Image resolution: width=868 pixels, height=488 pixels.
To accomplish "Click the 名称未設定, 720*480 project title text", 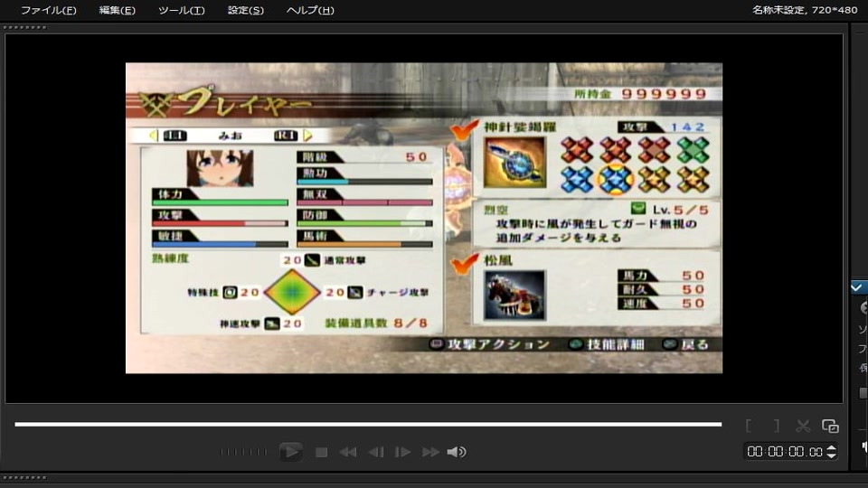I will coord(805,9).
